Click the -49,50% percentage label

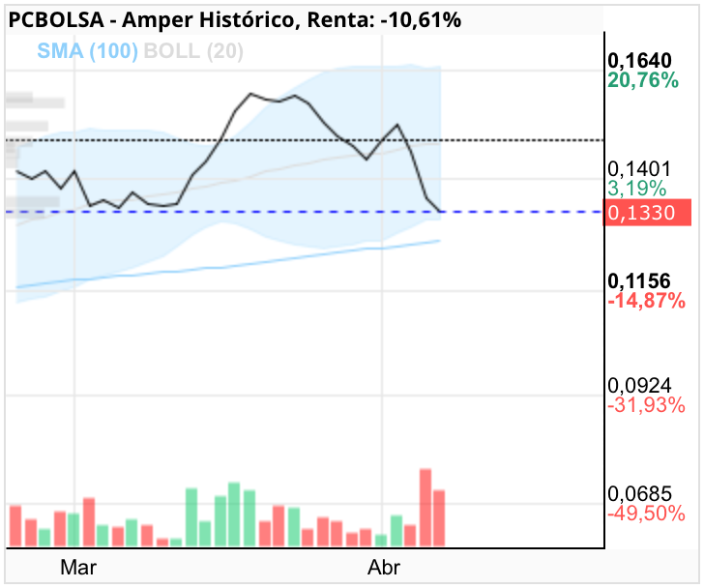click(x=647, y=514)
